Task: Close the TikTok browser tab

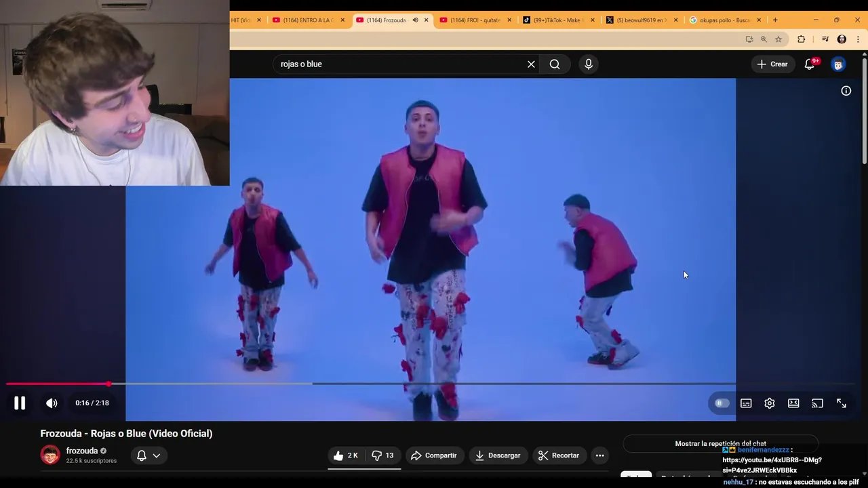Action: pos(593,20)
